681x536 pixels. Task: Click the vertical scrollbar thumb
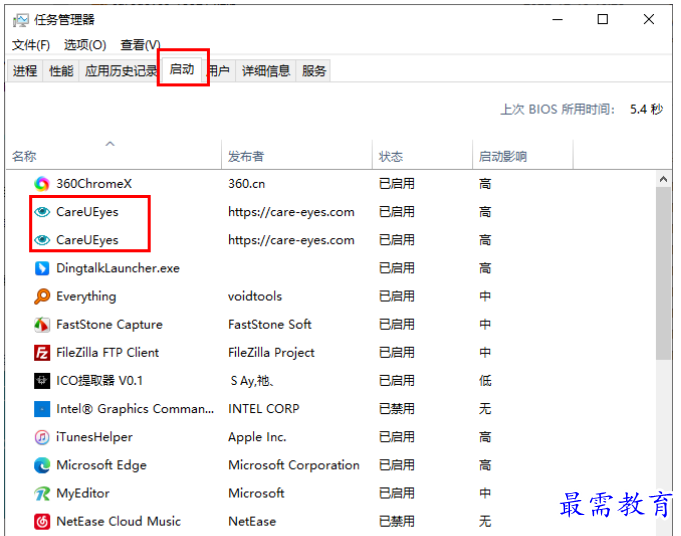(x=663, y=274)
